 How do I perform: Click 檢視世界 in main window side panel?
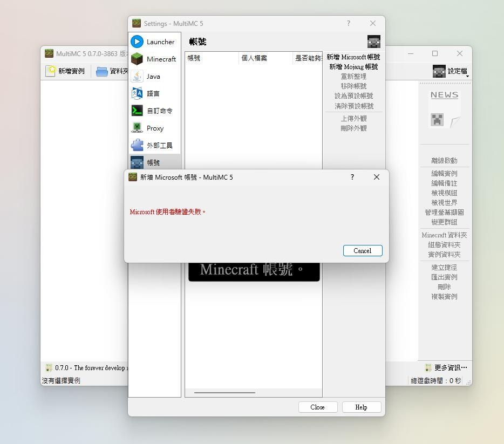coord(444,203)
